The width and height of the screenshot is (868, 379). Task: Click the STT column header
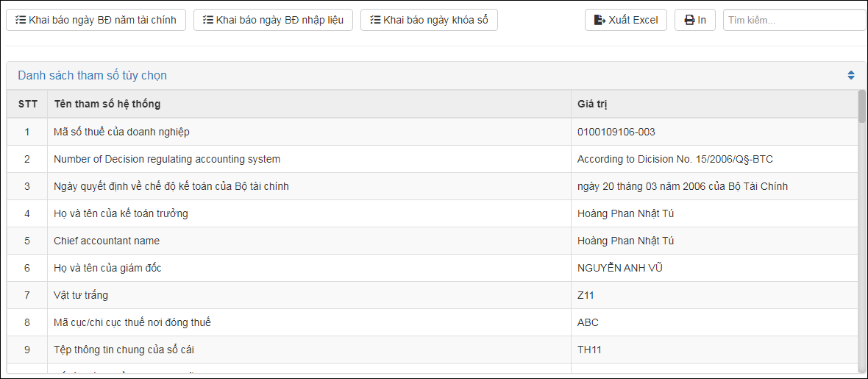pyautogui.click(x=28, y=104)
